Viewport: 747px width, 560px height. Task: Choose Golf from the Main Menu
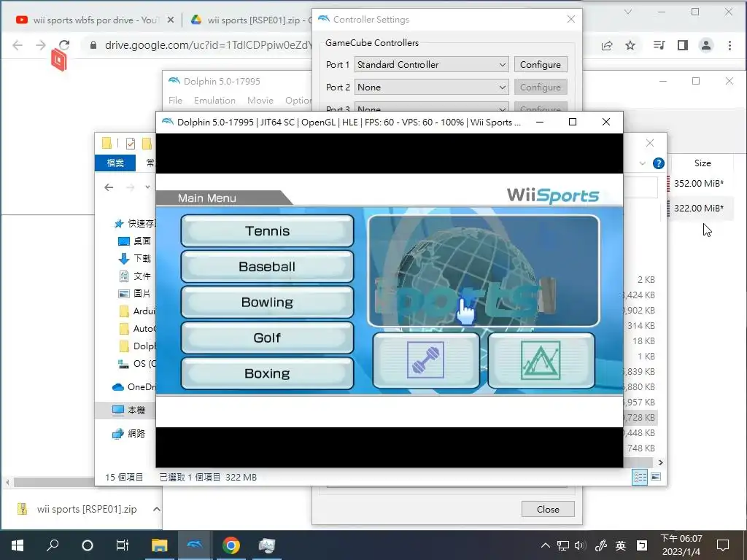click(x=267, y=338)
